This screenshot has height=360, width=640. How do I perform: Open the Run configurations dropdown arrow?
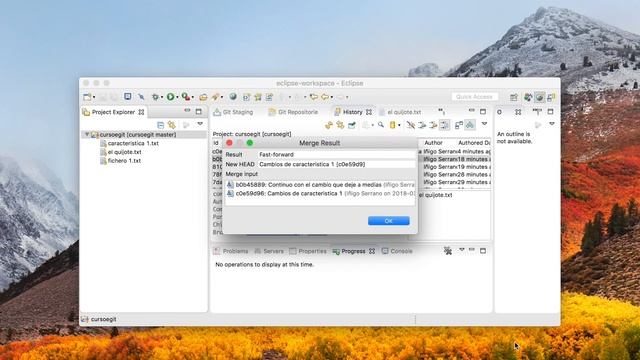(177, 97)
